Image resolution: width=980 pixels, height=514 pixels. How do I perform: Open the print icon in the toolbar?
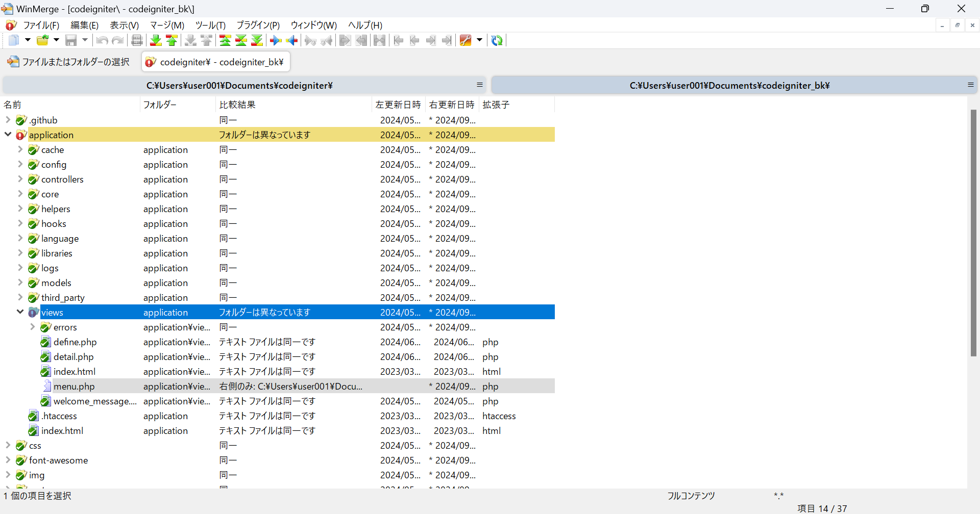[136, 40]
